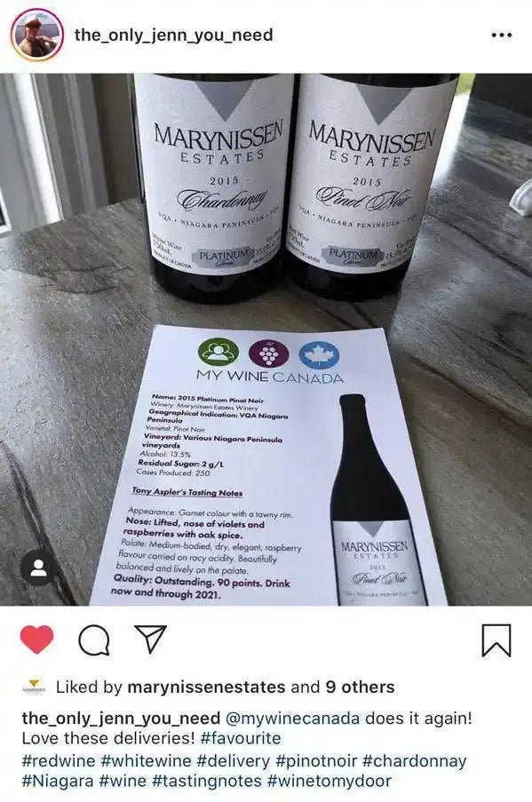
Task: Open the #Niagara hashtag
Action: (x=58, y=781)
